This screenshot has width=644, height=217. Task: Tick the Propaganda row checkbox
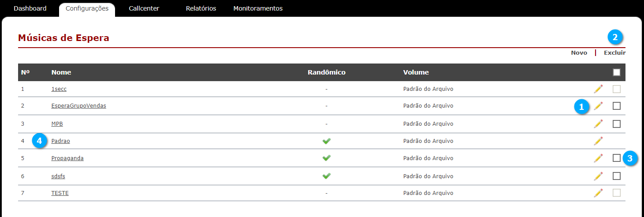tap(617, 158)
